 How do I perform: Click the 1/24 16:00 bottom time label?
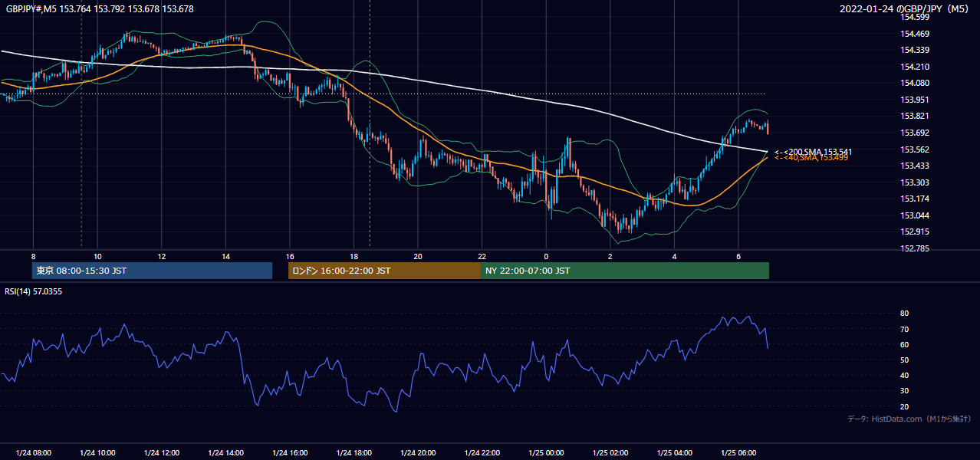(x=290, y=453)
